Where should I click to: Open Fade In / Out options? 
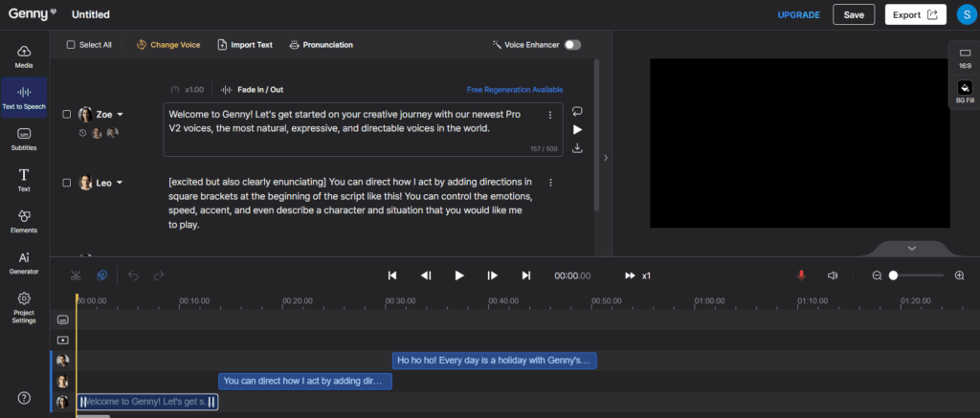click(253, 90)
